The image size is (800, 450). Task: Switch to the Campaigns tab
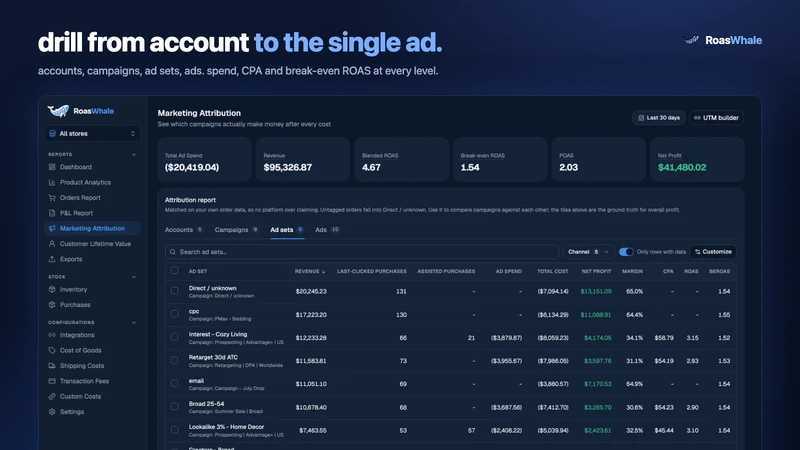pyautogui.click(x=237, y=230)
